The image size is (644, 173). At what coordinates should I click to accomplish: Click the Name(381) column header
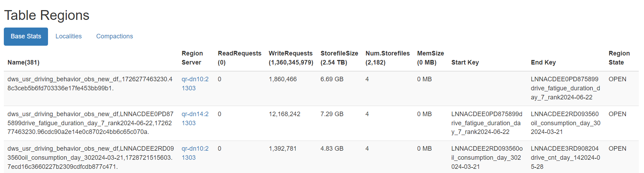tap(23, 62)
